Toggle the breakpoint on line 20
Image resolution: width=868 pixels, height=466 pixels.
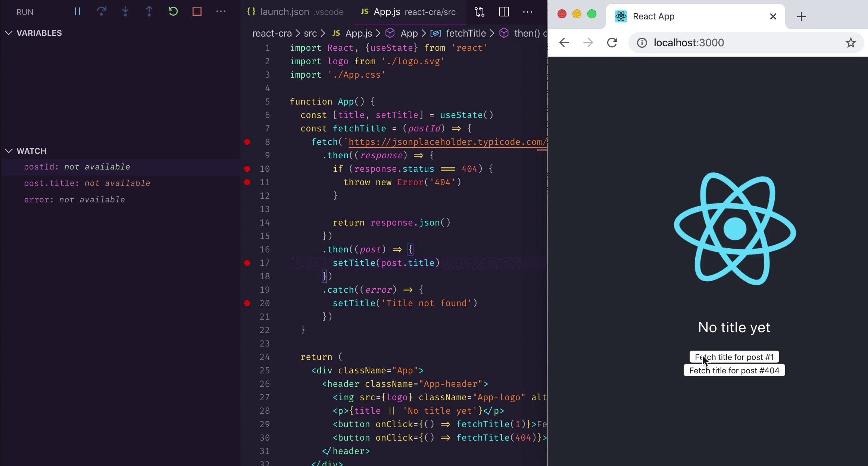click(247, 303)
